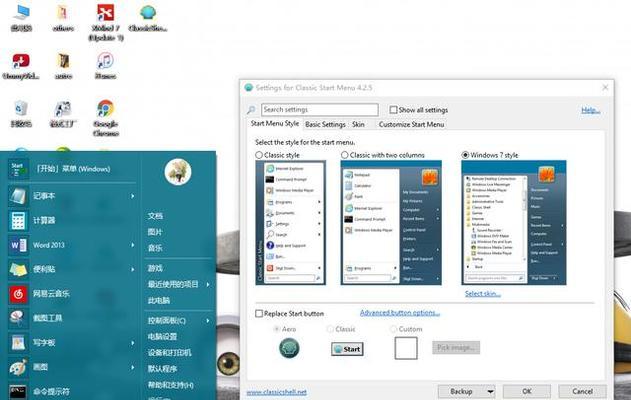This screenshot has width=631, height=400.
Task: Click the Classic Start button image
Action: (347, 349)
